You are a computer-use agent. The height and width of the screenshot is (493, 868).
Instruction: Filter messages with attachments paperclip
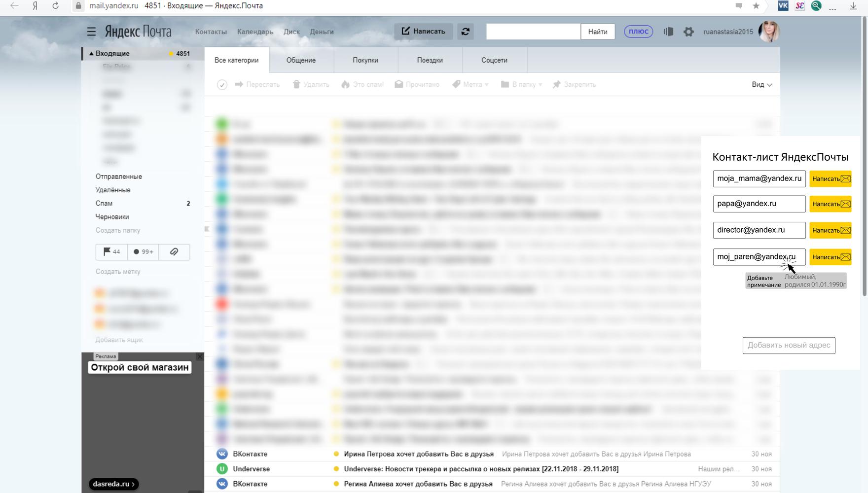(174, 251)
